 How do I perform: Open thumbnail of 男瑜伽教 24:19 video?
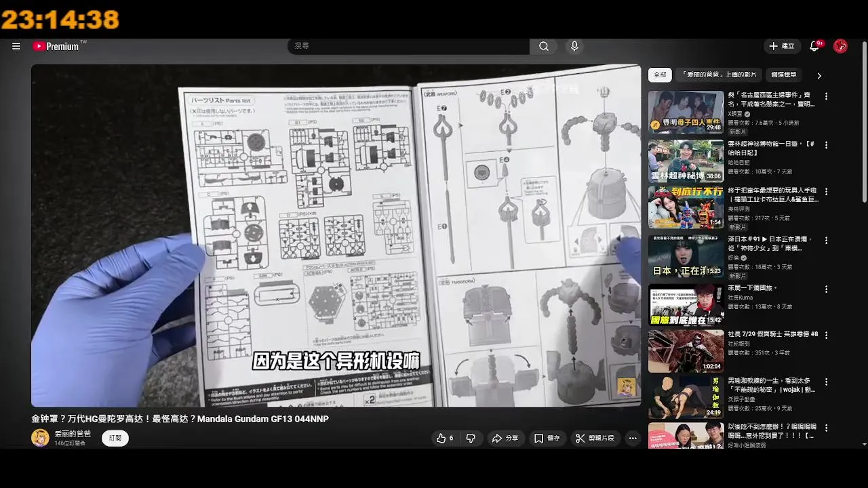[x=686, y=397]
